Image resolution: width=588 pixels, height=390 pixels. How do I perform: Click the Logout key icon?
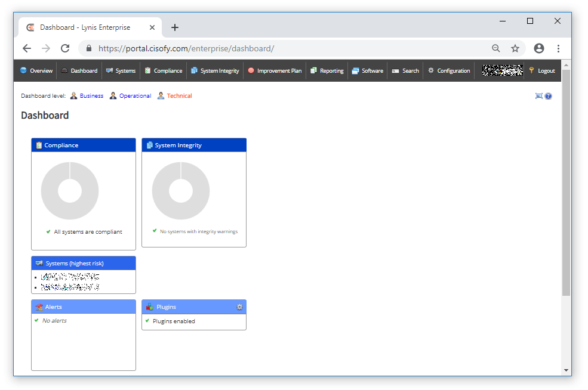click(531, 70)
